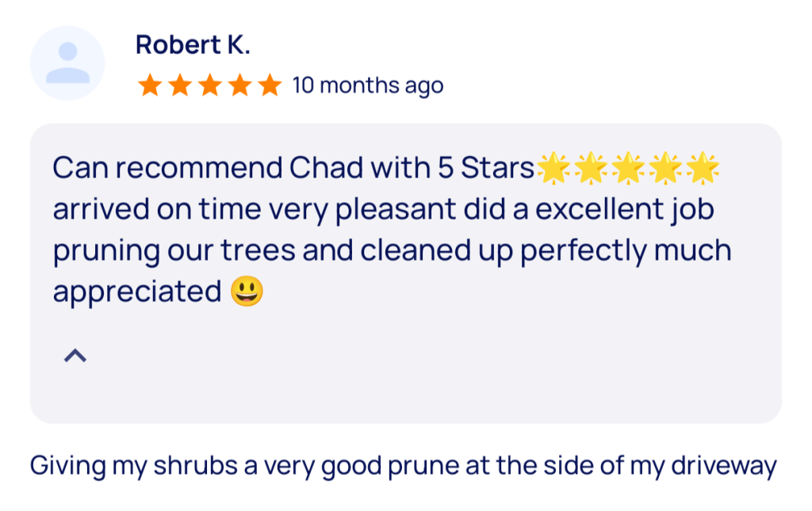This screenshot has width=812, height=511.
Task: Click the first orange rating star
Action: [149, 85]
